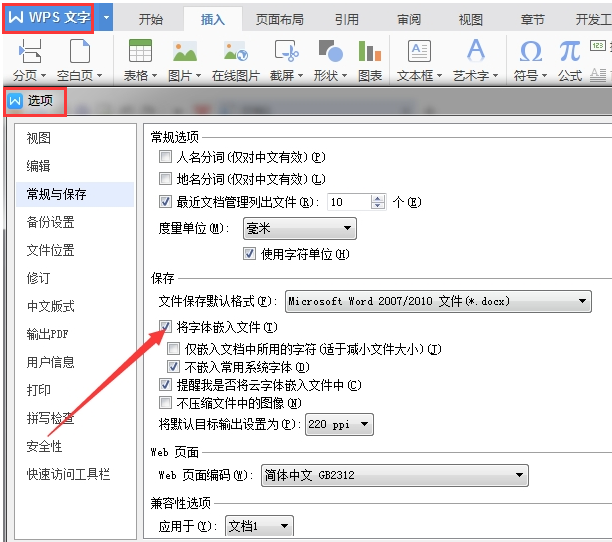The width and height of the screenshot is (612, 542).
Task: Increase recent files count with up arrow
Action: 378,198
